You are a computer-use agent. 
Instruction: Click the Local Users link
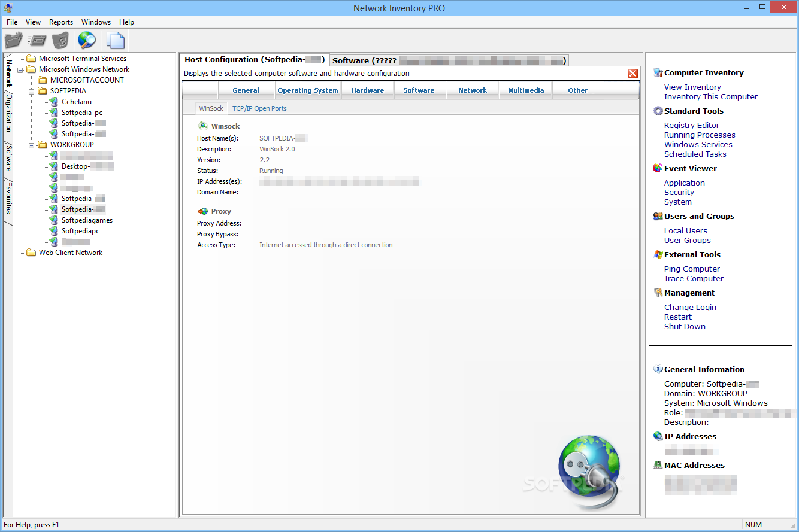(686, 230)
